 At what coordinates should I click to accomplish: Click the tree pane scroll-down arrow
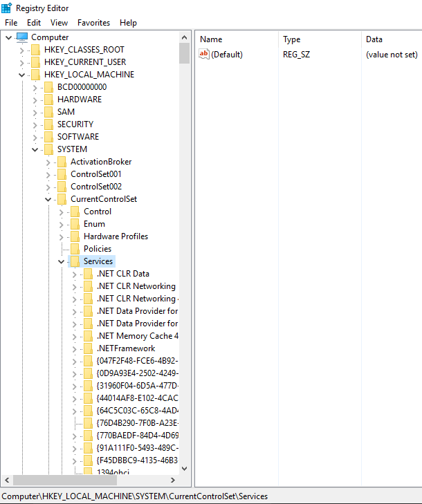(184, 468)
